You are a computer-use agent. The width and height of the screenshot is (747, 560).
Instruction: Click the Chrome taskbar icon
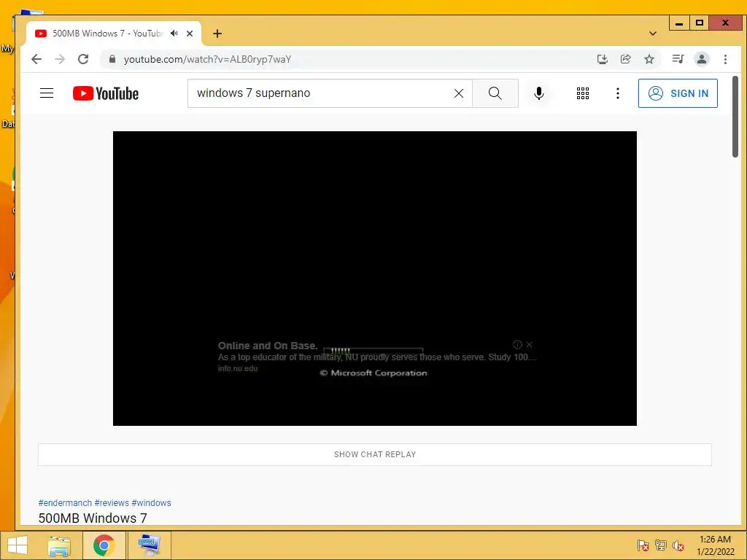[104, 545]
